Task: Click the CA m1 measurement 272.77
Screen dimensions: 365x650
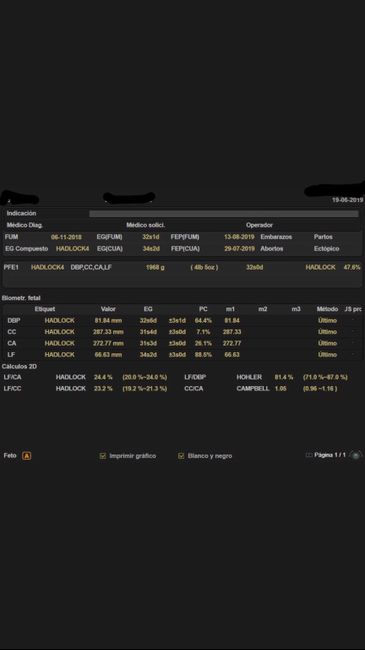Action: [x=232, y=343]
